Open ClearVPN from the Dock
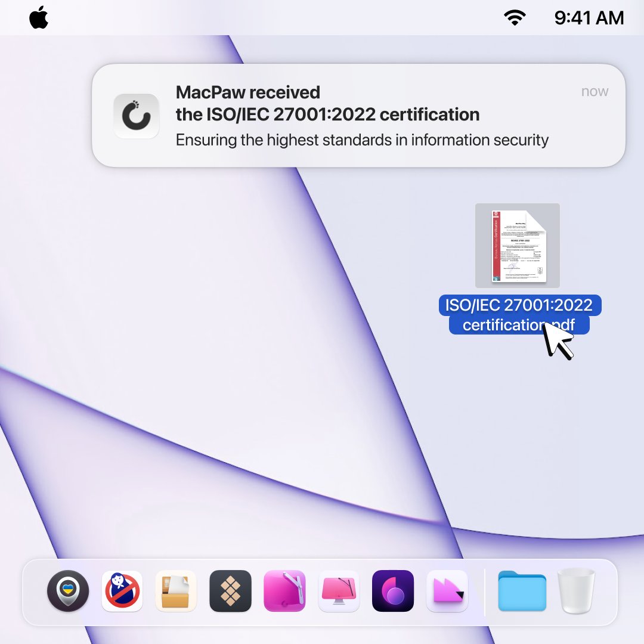 [x=67, y=592]
